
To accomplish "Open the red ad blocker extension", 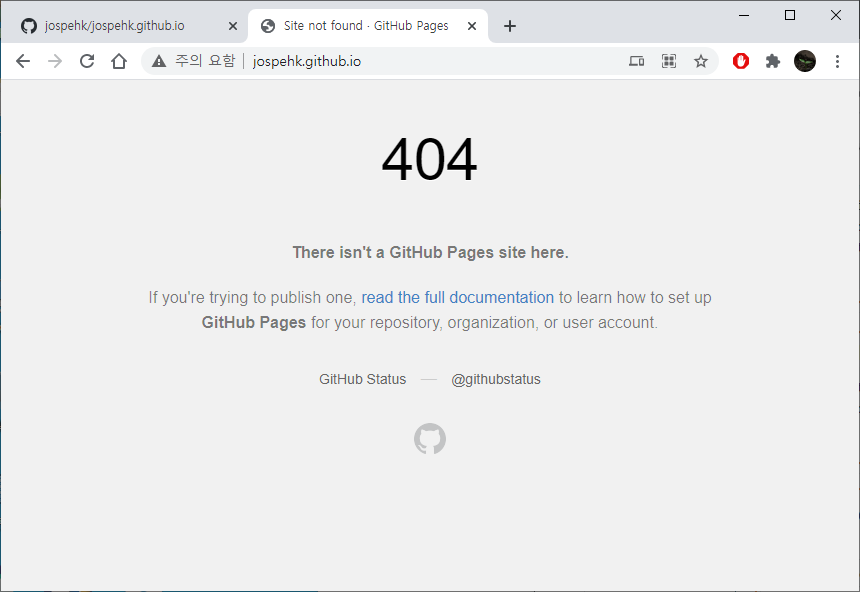I will point(741,61).
